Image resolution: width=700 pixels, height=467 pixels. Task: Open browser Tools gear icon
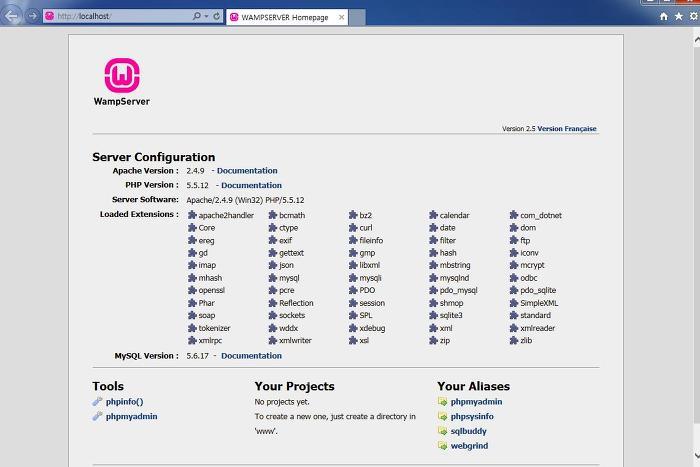(694, 17)
